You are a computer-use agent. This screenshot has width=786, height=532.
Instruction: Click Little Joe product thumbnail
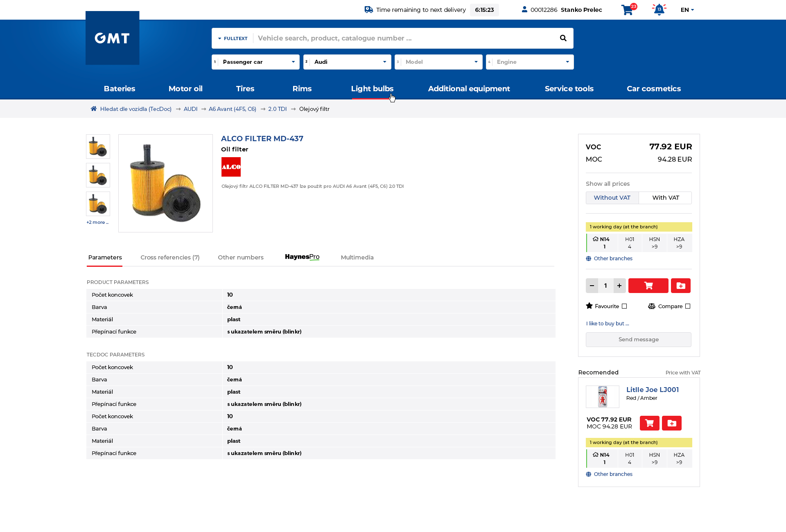[x=603, y=397]
